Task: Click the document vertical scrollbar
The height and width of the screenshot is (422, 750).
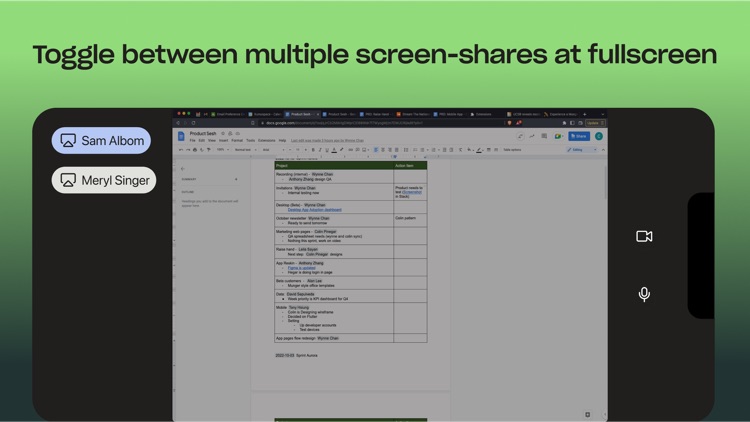Action: click(605, 182)
